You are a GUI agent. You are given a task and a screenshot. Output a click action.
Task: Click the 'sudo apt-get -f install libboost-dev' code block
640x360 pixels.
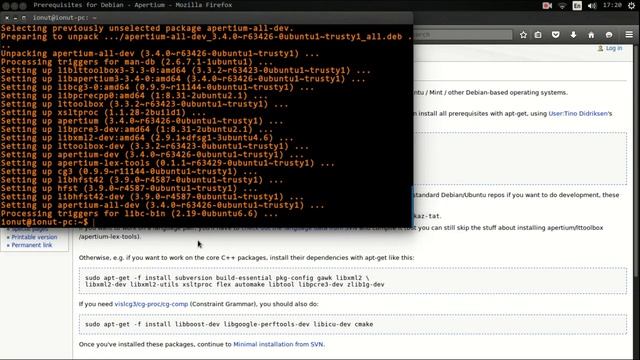point(353,324)
